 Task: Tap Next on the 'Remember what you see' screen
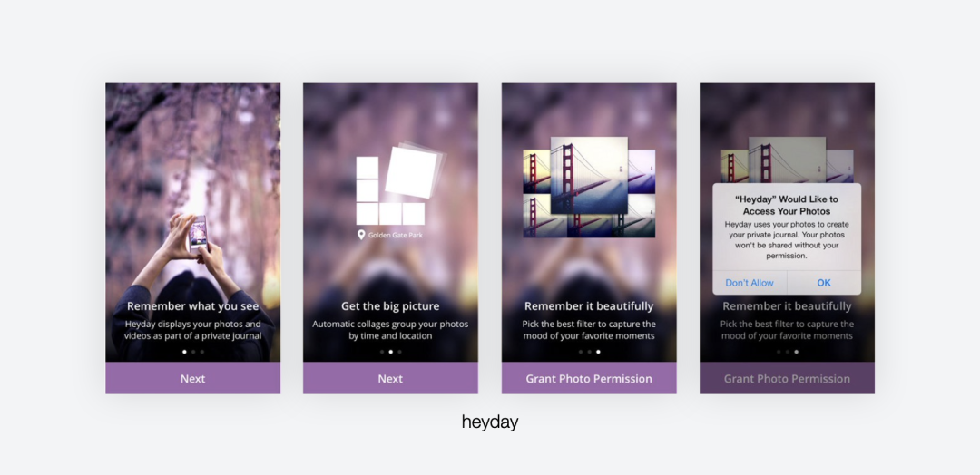point(192,378)
